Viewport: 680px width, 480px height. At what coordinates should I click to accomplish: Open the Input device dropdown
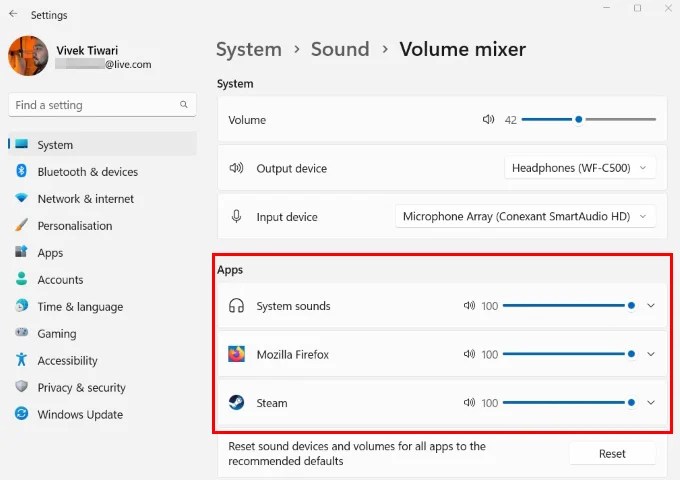pyautogui.click(x=525, y=216)
